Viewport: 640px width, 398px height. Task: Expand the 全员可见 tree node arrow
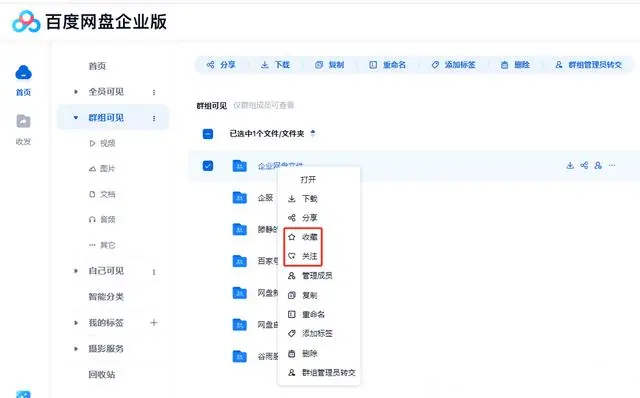76,92
